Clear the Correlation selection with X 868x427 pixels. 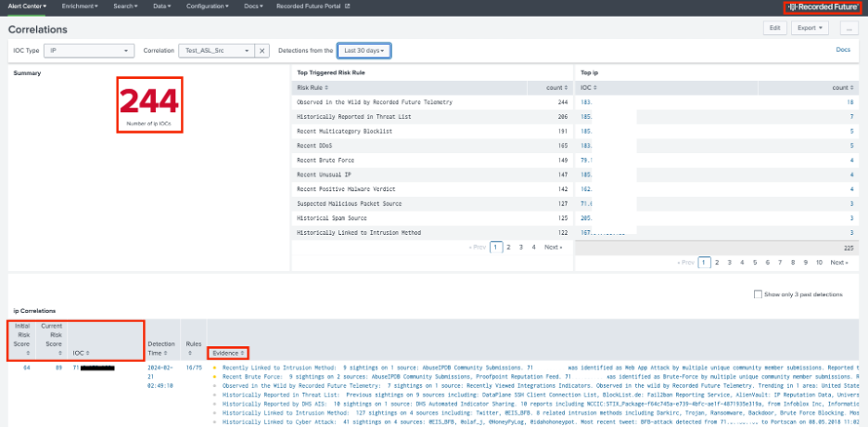(x=262, y=50)
